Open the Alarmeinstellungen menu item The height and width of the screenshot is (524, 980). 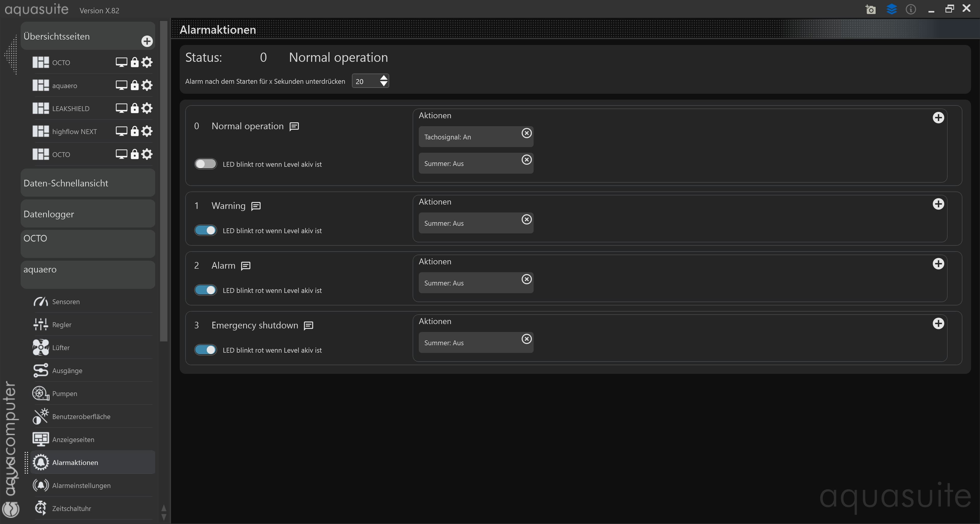[81, 485]
